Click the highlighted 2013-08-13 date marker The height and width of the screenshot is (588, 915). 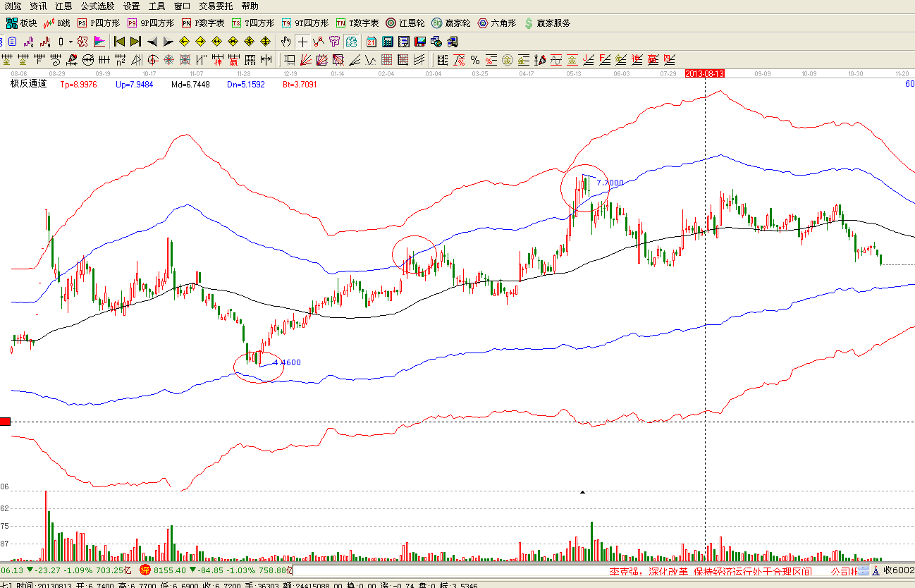705,73
